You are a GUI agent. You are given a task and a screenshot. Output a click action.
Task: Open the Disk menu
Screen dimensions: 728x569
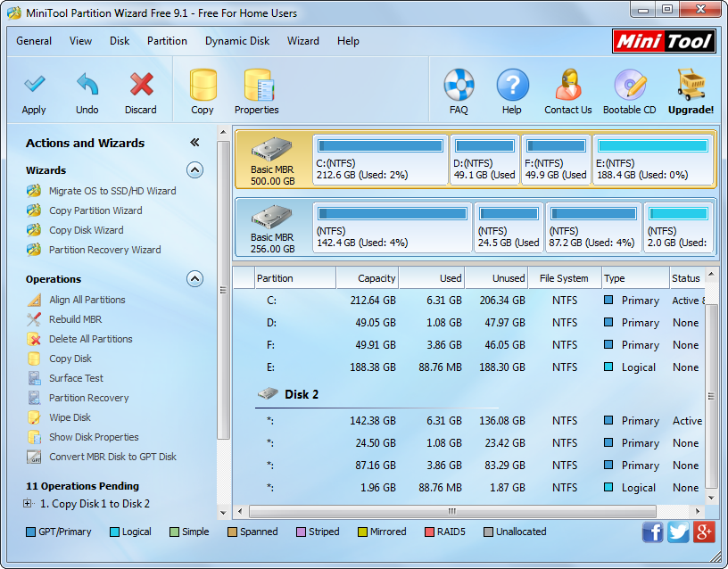coord(120,41)
